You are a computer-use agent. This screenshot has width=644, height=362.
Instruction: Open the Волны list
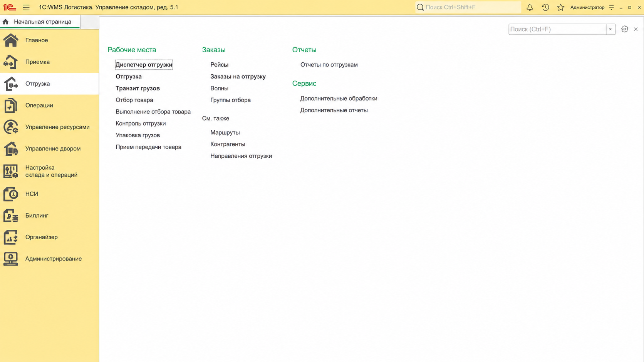coord(220,88)
